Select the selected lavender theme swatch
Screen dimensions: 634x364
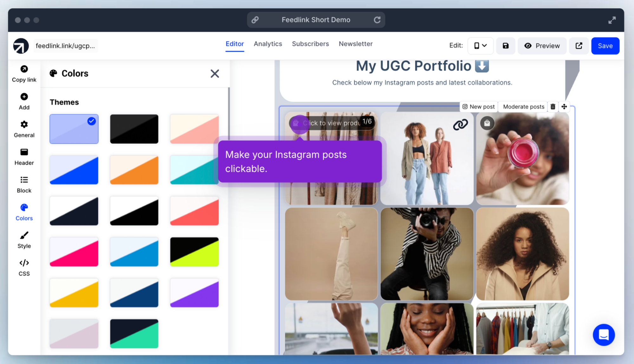pyautogui.click(x=74, y=129)
